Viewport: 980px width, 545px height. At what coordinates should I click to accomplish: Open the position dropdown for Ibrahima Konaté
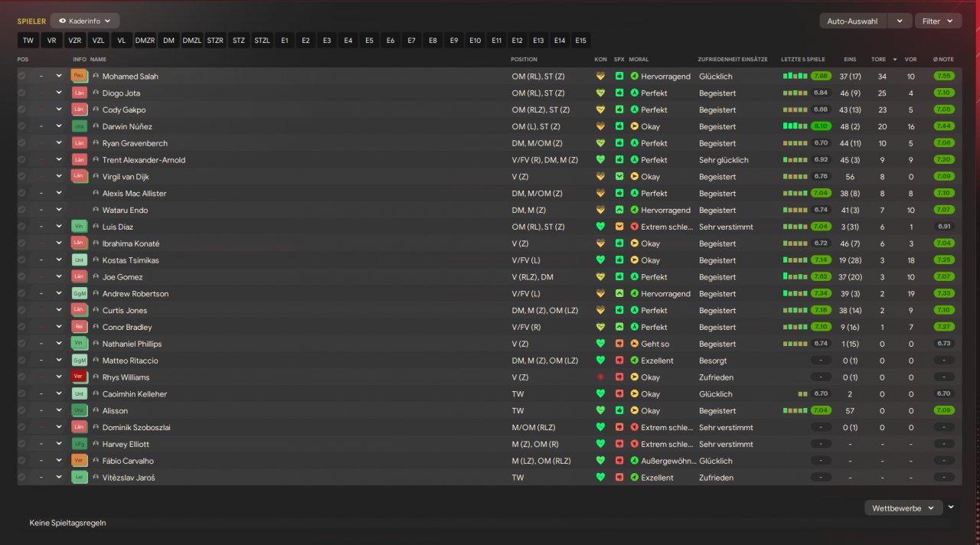pos(59,243)
